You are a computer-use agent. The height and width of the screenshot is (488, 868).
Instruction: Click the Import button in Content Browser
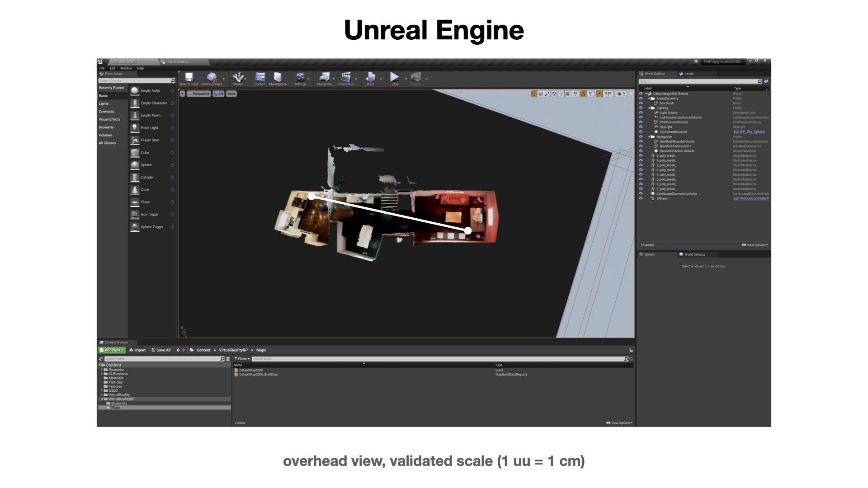[x=137, y=350]
